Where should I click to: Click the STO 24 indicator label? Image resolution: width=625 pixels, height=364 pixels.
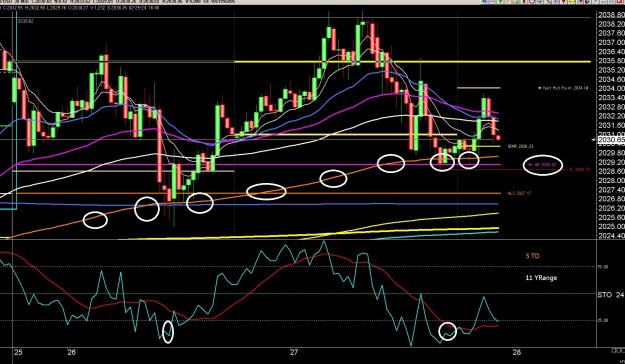coord(611,295)
